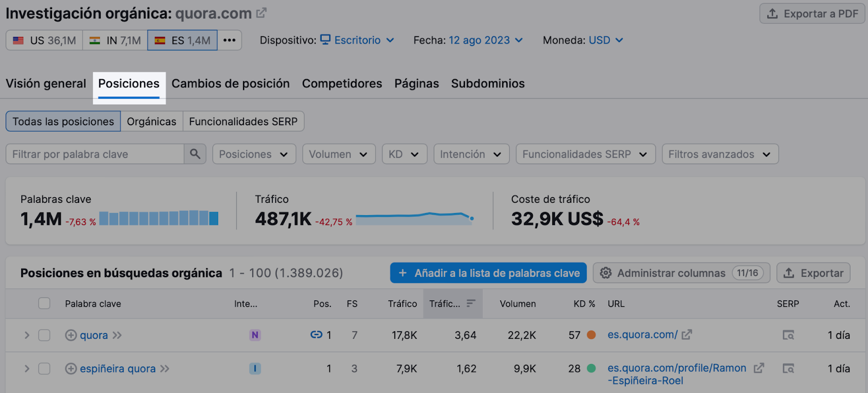The width and height of the screenshot is (868, 393).
Task: Open the Dispositivo Escritorio dropdown
Action: (x=357, y=40)
